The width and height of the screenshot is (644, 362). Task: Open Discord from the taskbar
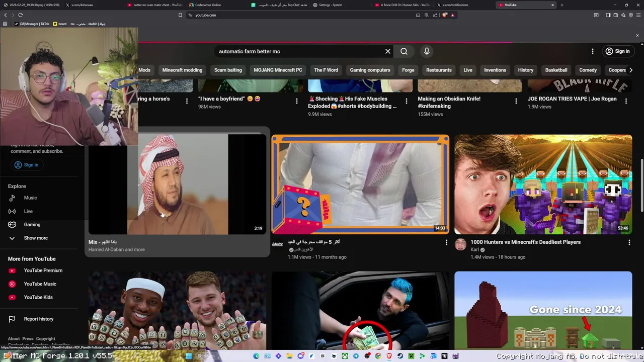[300, 356]
